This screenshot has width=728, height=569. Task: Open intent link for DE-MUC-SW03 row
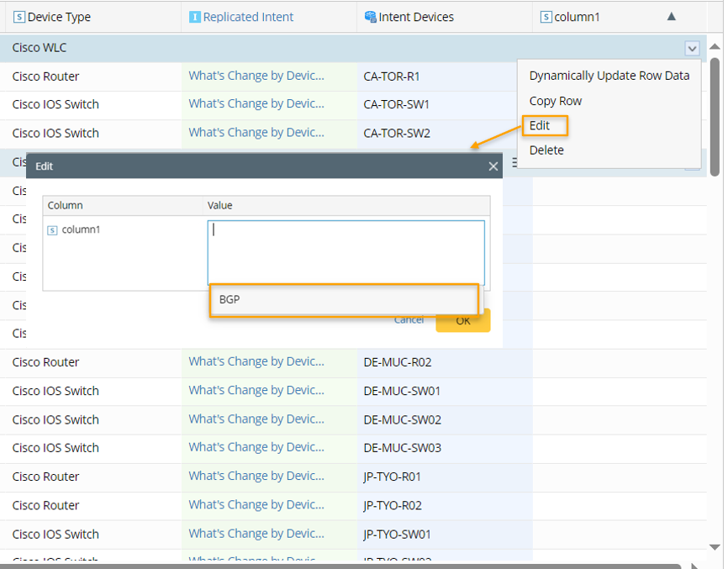(256, 447)
